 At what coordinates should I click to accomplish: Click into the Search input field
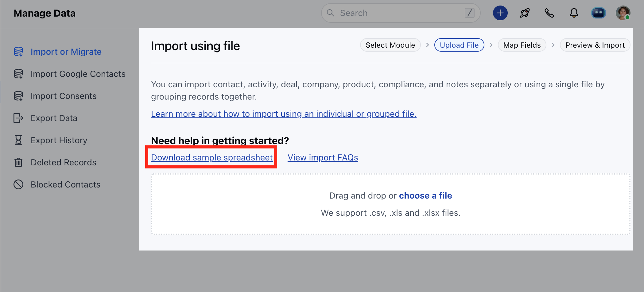399,13
